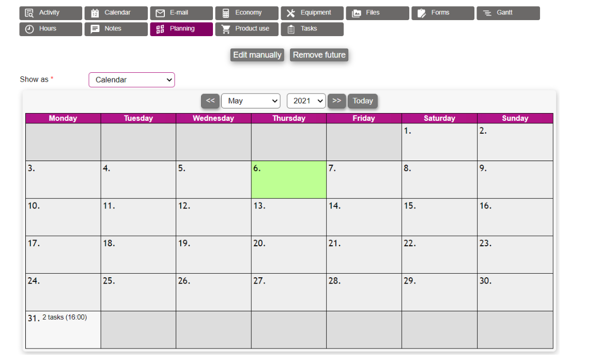
Task: Click the Equipment tools icon
Action: pos(290,13)
